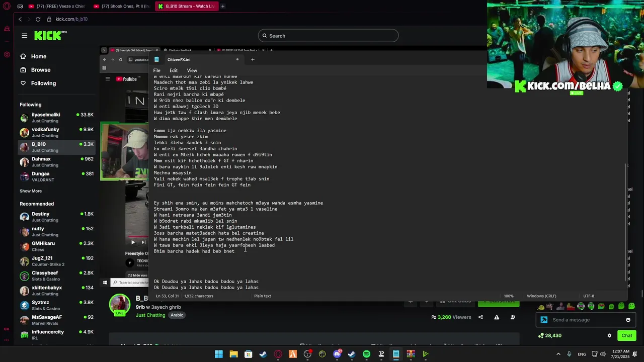The width and height of the screenshot is (644, 362).
Task: Click the 28,430 channel points counter
Action: [x=549, y=335]
